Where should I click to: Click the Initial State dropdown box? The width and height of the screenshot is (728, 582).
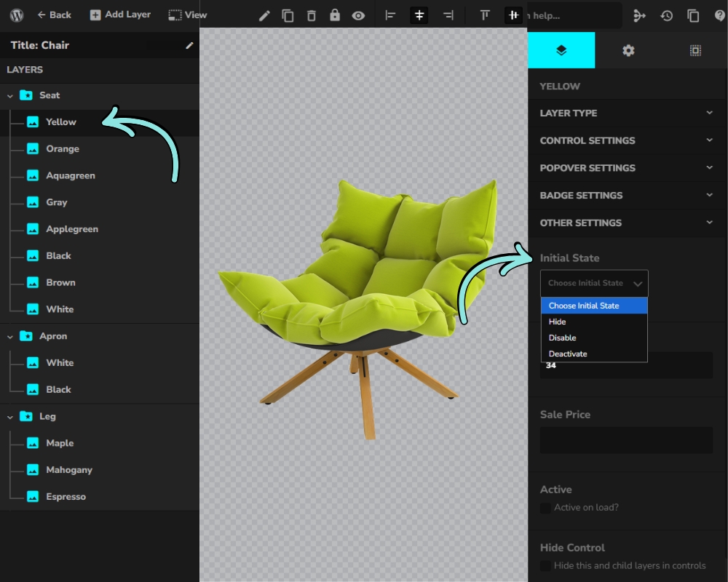pos(594,283)
